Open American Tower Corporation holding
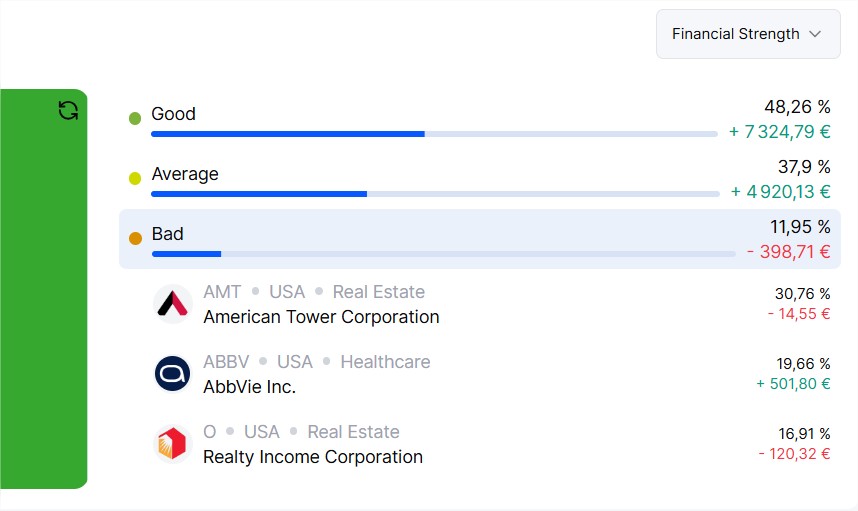 click(x=491, y=304)
